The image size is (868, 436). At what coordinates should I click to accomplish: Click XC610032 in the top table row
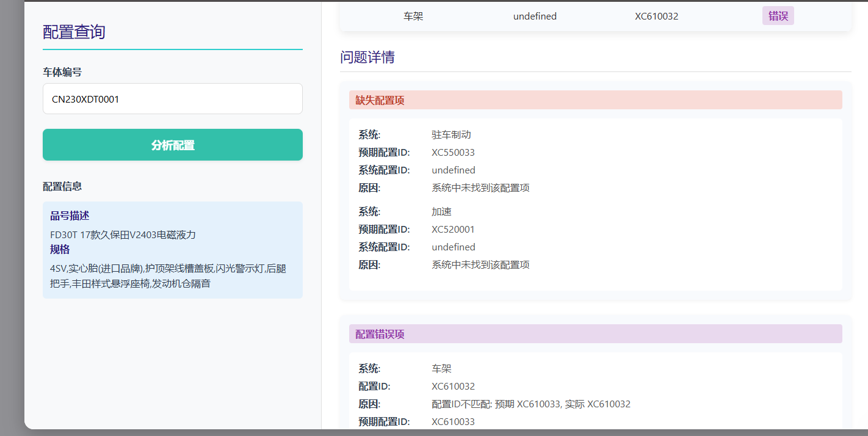[656, 16]
